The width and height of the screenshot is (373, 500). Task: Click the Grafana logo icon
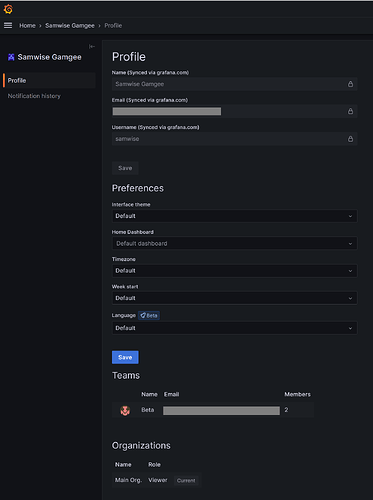tap(8, 9)
